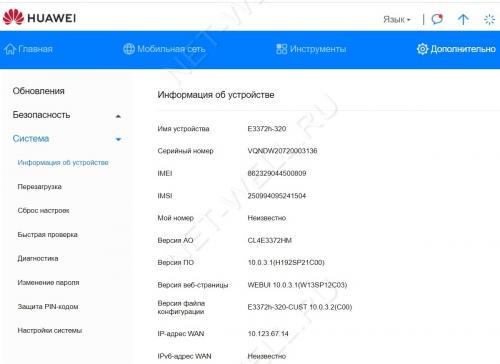Click the Huawei logo
The width and height of the screenshot is (500, 364).
[x=39, y=17]
